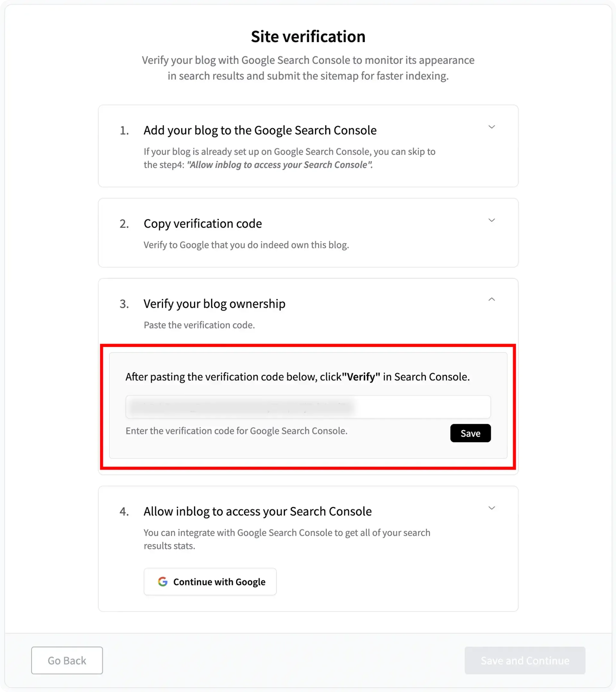Expand the step 1 chevron arrow
The image size is (616, 692).
[x=492, y=127]
